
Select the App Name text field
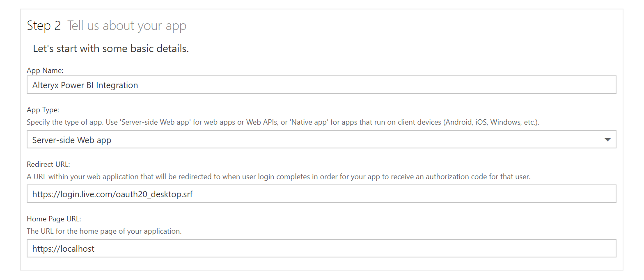321,84
